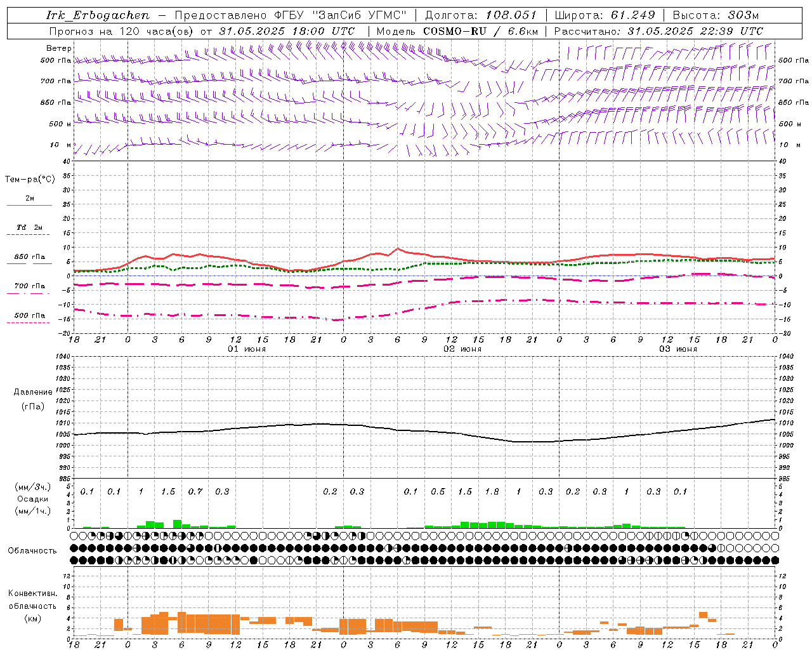Screen dimensions: 812x650
Task: Click the 0.5 precipitation value
Action: pyautogui.click(x=438, y=491)
